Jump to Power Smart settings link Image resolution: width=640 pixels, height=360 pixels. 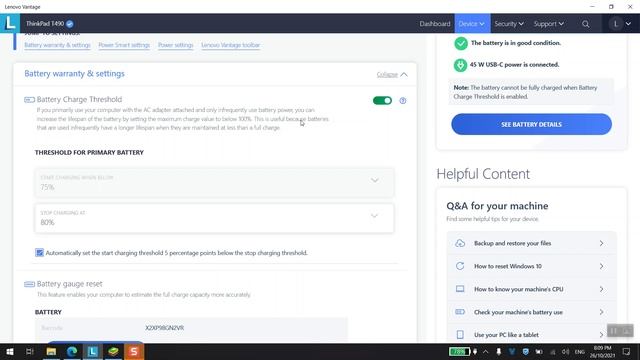click(124, 45)
